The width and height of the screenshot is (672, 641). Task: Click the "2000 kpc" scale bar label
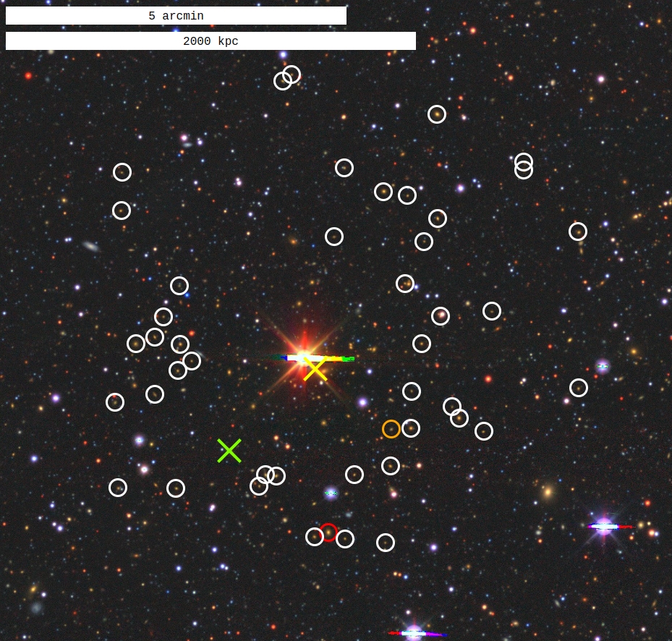(210, 41)
